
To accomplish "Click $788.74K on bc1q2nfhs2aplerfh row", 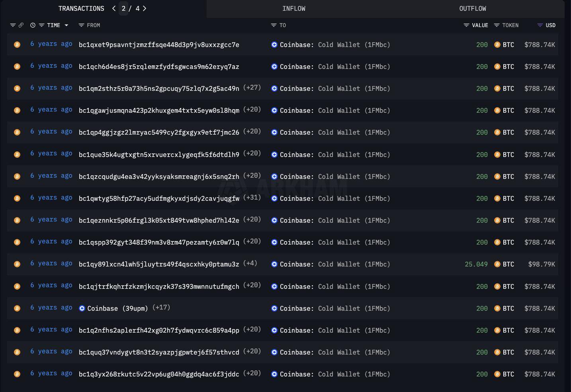I will pyautogui.click(x=540, y=330).
